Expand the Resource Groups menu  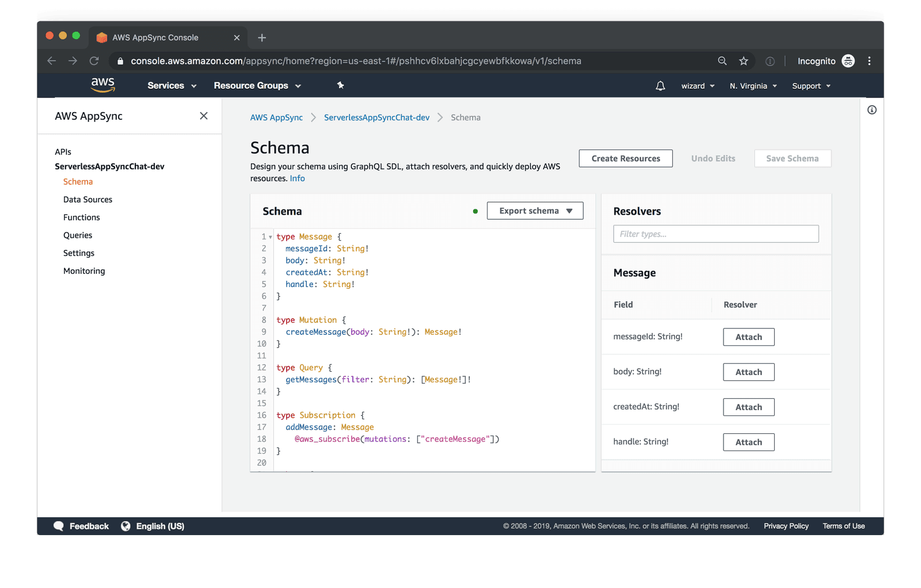257,86
